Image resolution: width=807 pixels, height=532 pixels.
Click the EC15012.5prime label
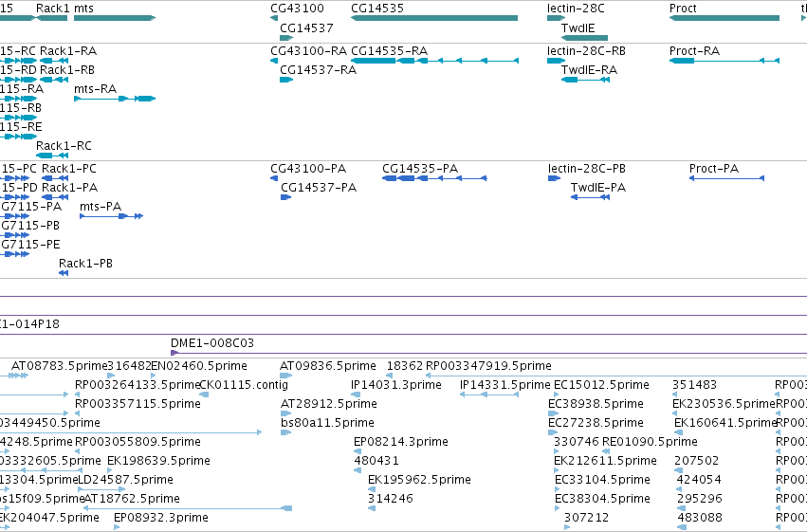(x=601, y=385)
